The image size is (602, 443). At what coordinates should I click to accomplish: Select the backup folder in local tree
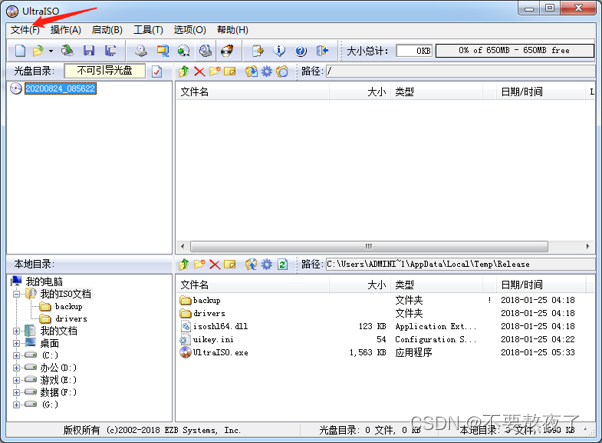coord(68,306)
